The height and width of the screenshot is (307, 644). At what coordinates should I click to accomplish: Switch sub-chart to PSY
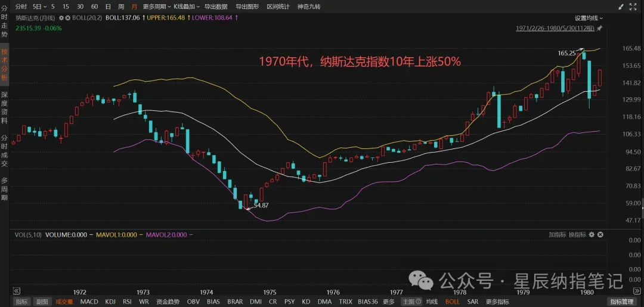pyautogui.click(x=290, y=302)
